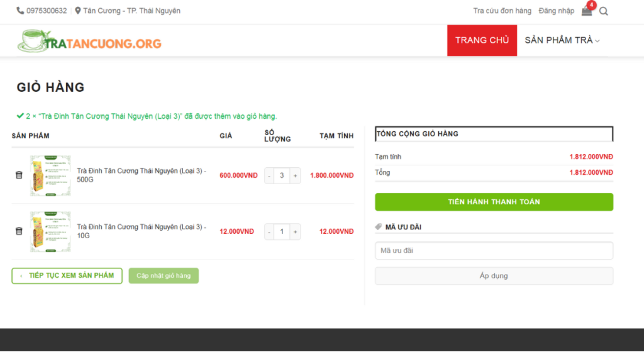Open the 10G tea product thumbnail
The image size is (644, 362).
click(50, 232)
